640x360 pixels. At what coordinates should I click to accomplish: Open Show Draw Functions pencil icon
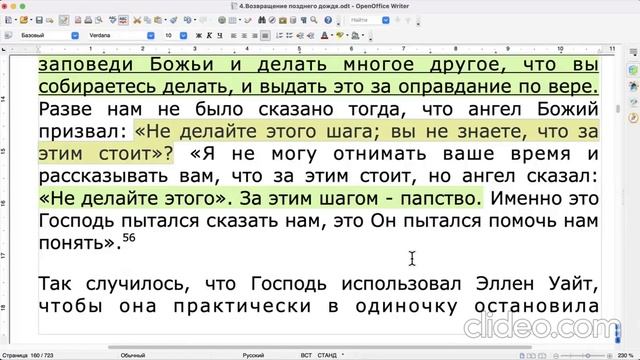(248, 20)
